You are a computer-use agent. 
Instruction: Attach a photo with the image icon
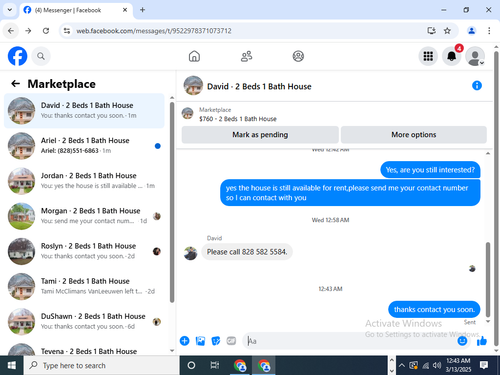pyautogui.click(x=200, y=341)
